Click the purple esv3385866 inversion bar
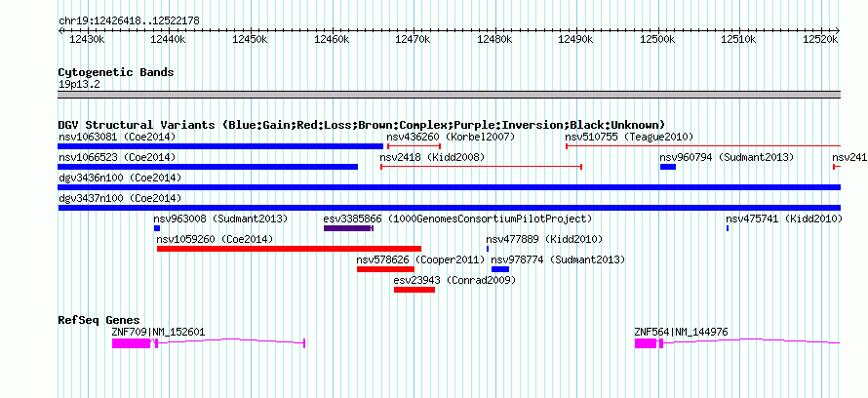Image resolution: width=868 pixels, height=398 pixels. tap(349, 228)
